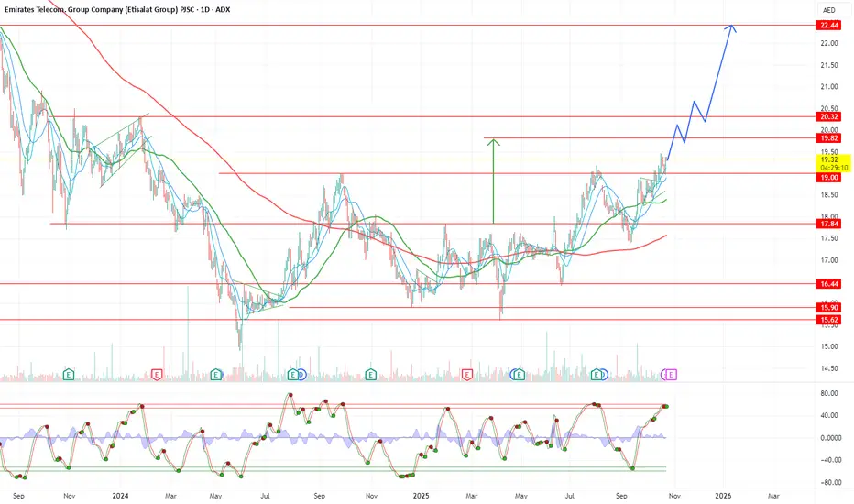The height and width of the screenshot is (504, 854).
Task: Open the green earnings marker near May 2024
Action: point(216,374)
